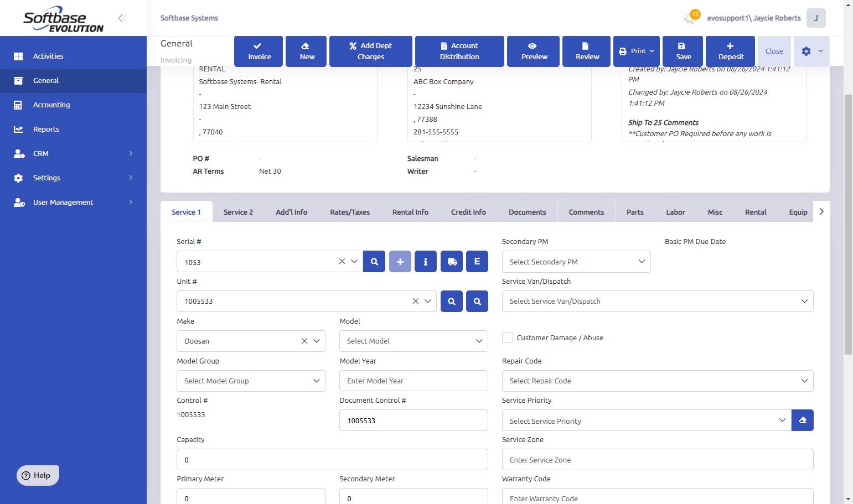
Task: Open the Accounting sidebar item
Action: click(73, 105)
